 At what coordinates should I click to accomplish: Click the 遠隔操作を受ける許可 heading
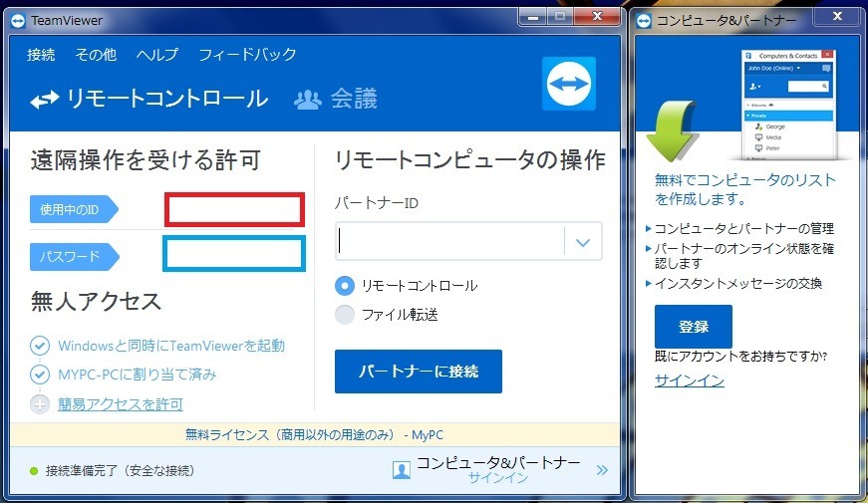point(145,160)
